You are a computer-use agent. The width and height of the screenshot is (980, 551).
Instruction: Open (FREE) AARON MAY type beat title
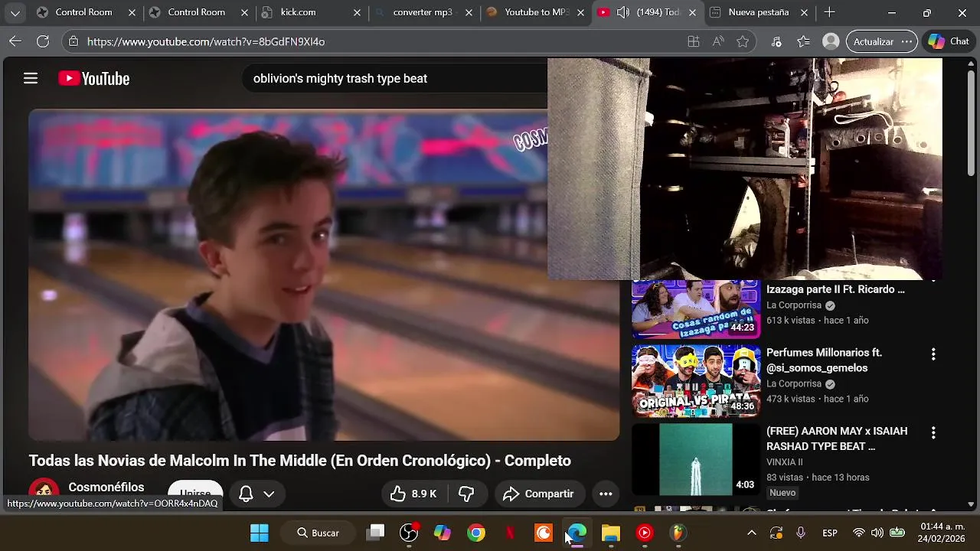click(837, 439)
